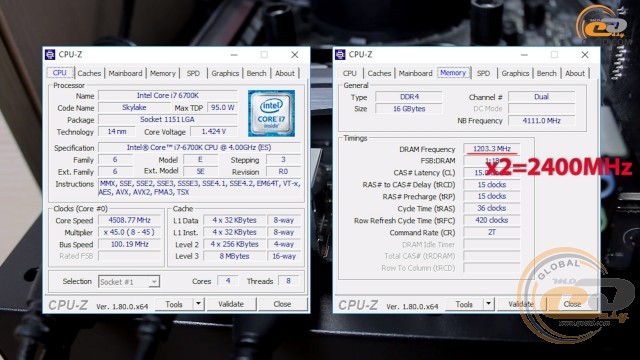Click Cycle Time tRAS value '36 clocks'
The height and width of the screenshot is (360, 640).
pyautogui.click(x=491, y=209)
